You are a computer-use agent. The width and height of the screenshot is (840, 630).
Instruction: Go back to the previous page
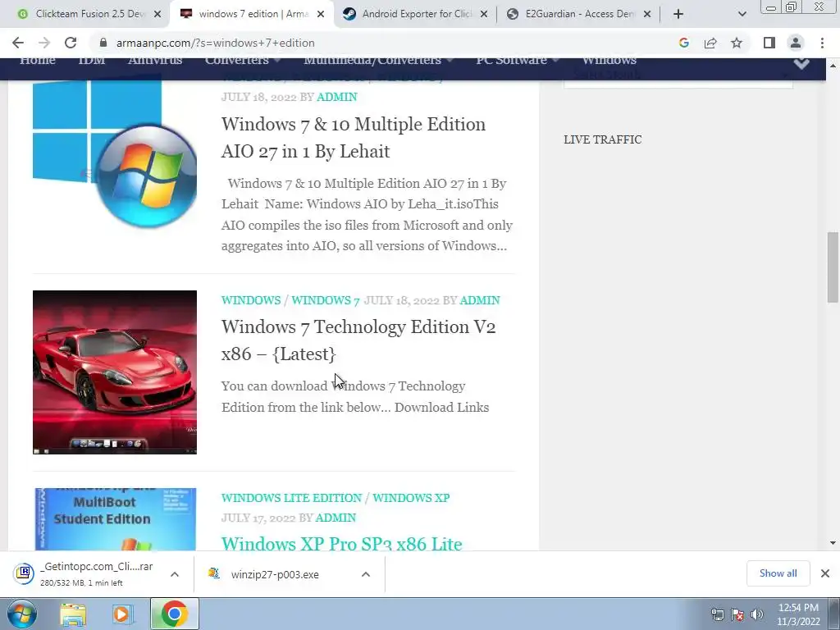pyautogui.click(x=18, y=43)
